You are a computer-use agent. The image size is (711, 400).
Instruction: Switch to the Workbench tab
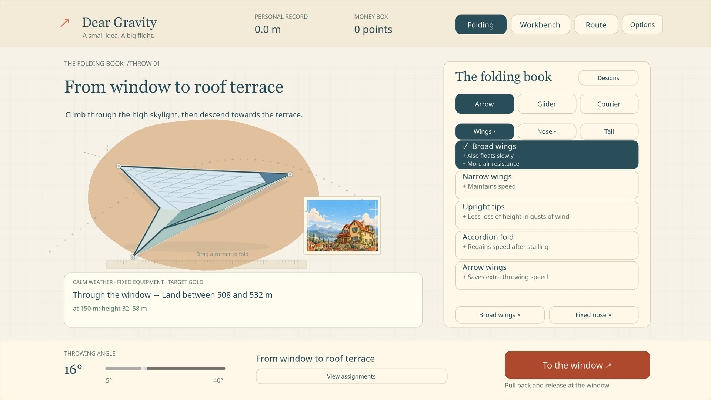pyautogui.click(x=540, y=24)
